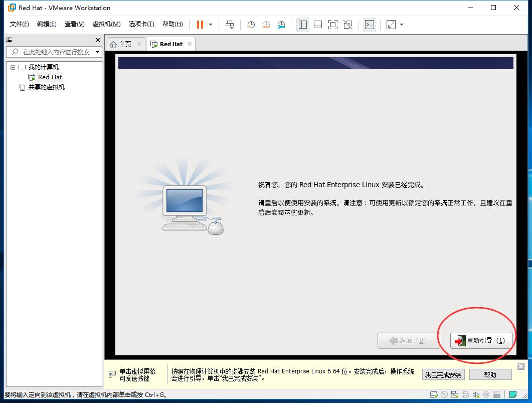Viewport: 532px width, 403px height.
Task: Select 共享的虚拟机 in the library tree
Action: [47, 87]
